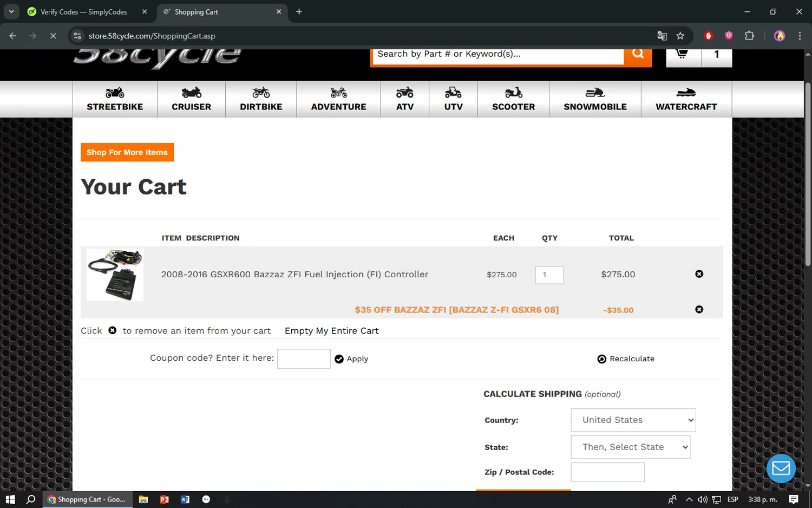Stop loading the page
Image resolution: width=812 pixels, height=508 pixels.
(x=53, y=36)
